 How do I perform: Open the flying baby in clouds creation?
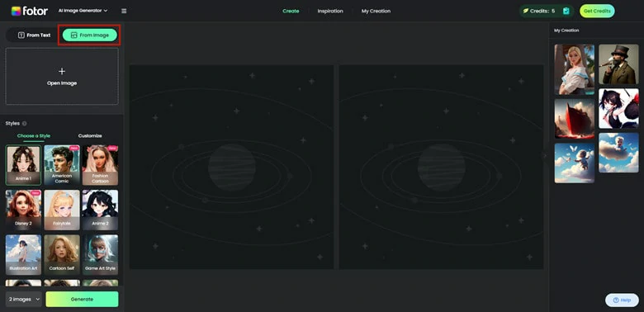[x=574, y=163]
